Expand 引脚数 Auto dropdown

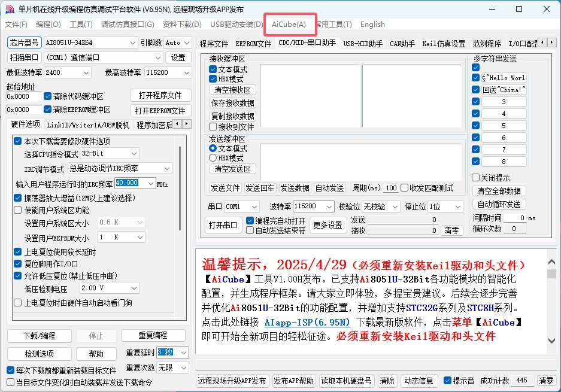pyautogui.click(x=186, y=42)
